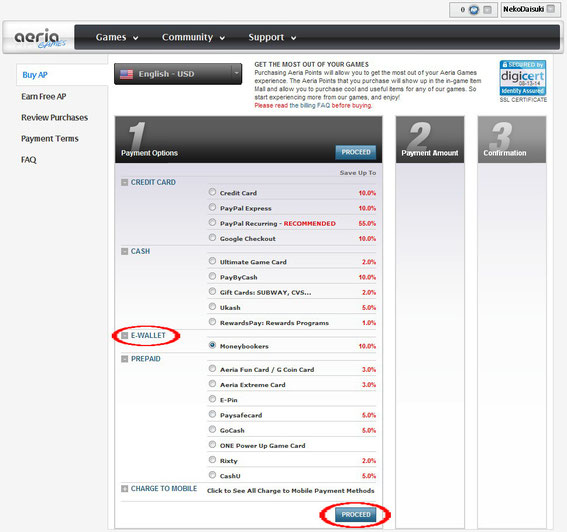
Task: Select Ultimate Game Card option
Action: pos(212,261)
